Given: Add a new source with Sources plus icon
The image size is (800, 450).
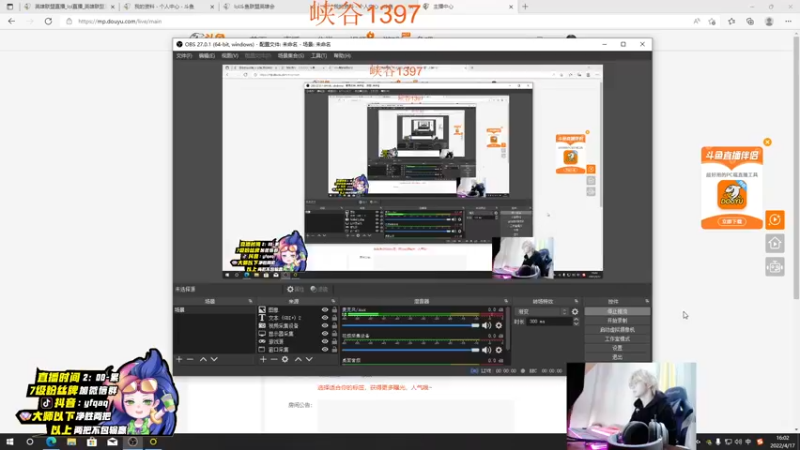Looking at the screenshot, I should pyautogui.click(x=263, y=359).
